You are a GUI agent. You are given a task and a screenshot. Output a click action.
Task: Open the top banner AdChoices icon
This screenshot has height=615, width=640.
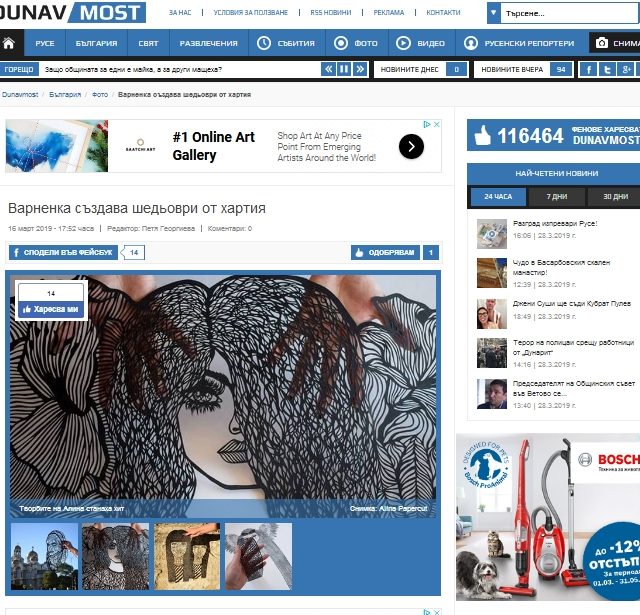(427, 124)
